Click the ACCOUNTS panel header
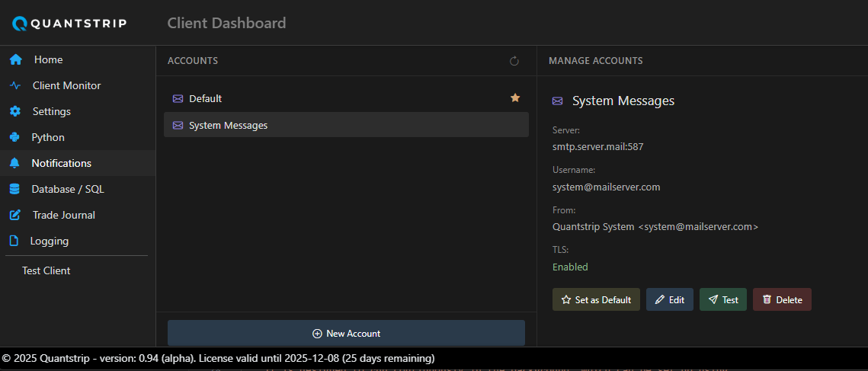Image resolution: width=868 pixels, height=371 pixels. click(193, 61)
